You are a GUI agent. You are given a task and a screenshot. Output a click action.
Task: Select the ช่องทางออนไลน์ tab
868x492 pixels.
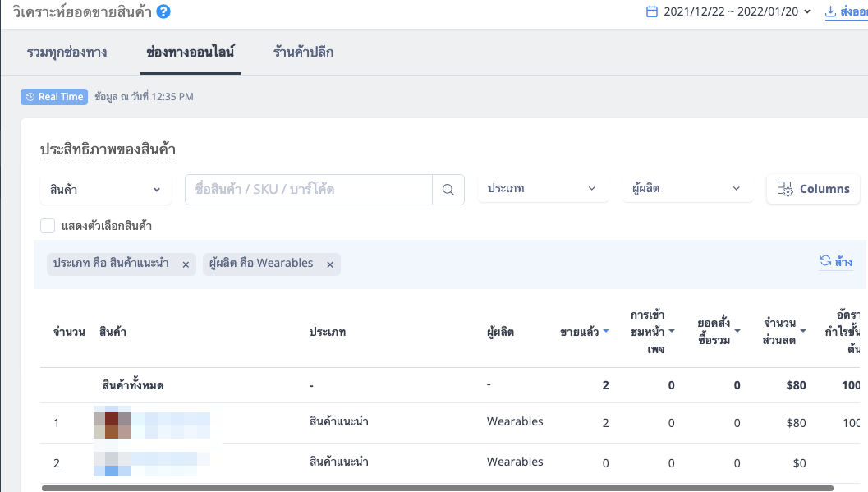(x=190, y=52)
